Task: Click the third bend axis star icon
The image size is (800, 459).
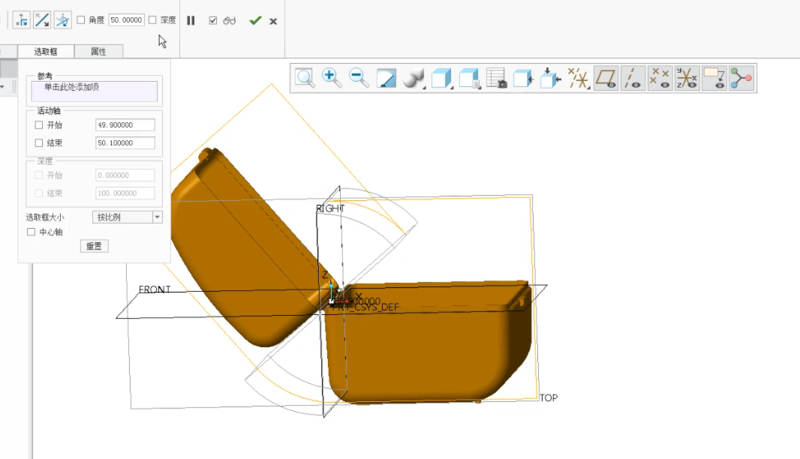Action: pyautogui.click(x=62, y=20)
